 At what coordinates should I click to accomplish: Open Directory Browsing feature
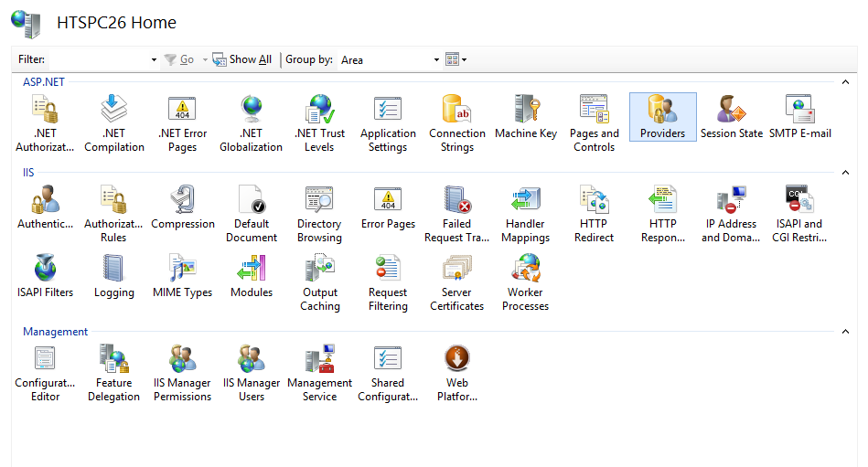tap(319, 214)
